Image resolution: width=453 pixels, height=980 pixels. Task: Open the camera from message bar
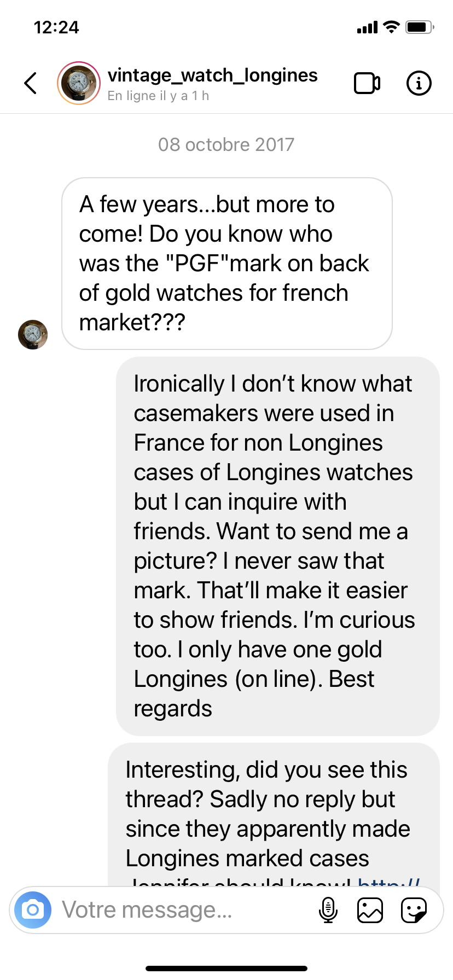[33, 910]
